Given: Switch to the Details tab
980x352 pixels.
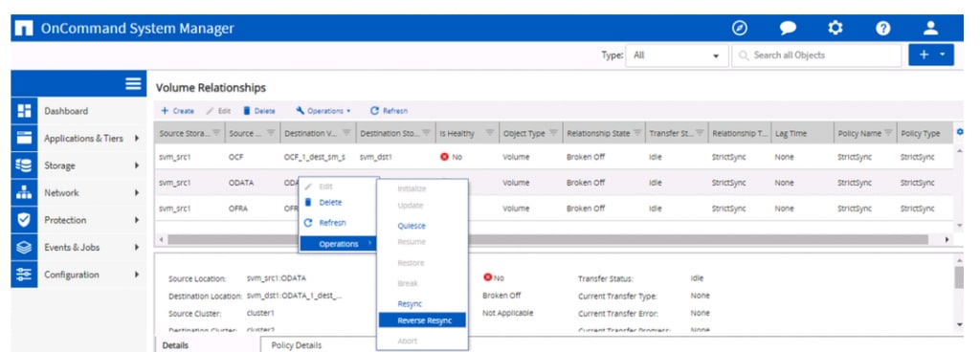Looking at the screenshot, I should click(175, 345).
